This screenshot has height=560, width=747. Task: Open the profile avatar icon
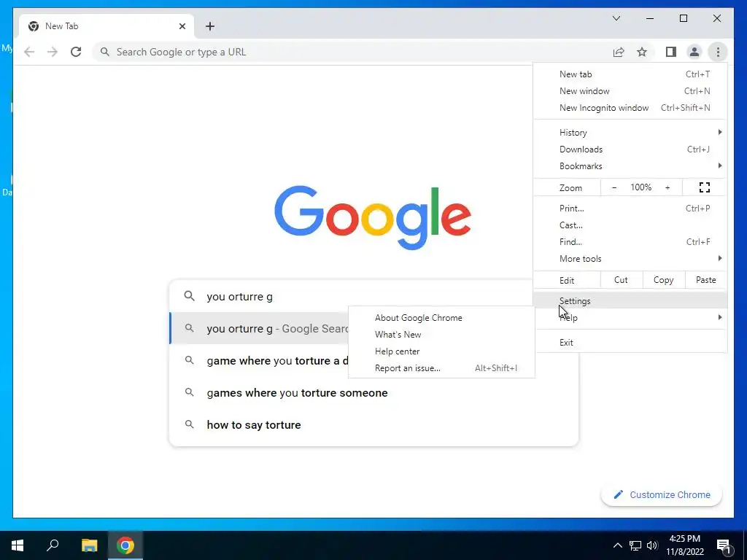pyautogui.click(x=694, y=52)
